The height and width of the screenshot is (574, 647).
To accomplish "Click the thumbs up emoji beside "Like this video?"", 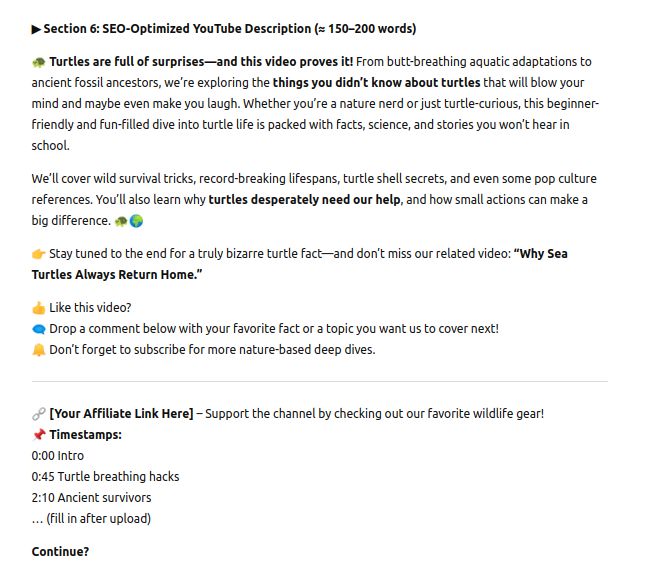I will click(x=38, y=308).
